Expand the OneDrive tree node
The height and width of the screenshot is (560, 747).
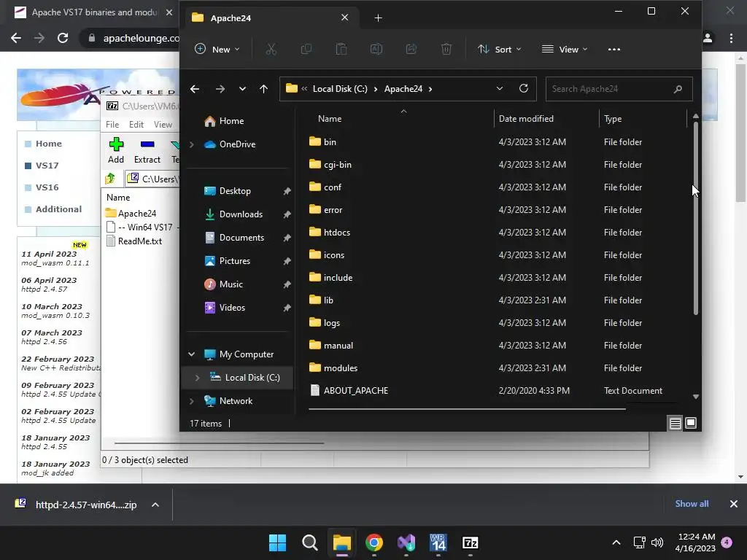(x=192, y=144)
